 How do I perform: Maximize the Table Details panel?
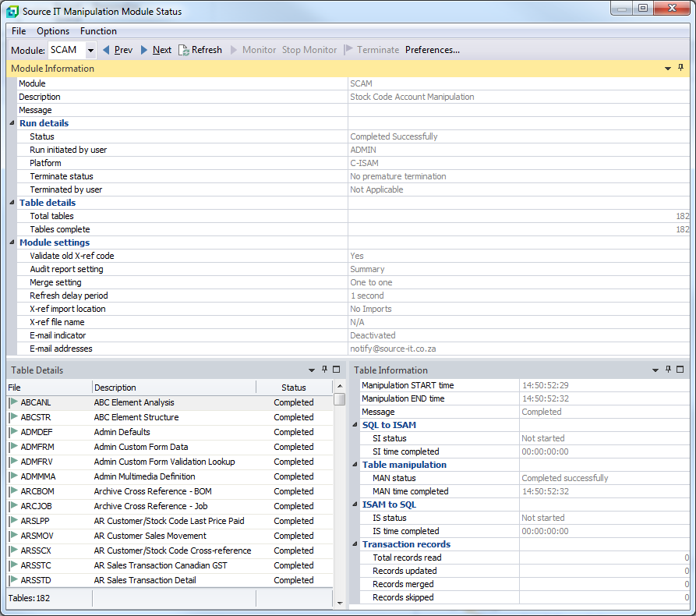click(337, 370)
